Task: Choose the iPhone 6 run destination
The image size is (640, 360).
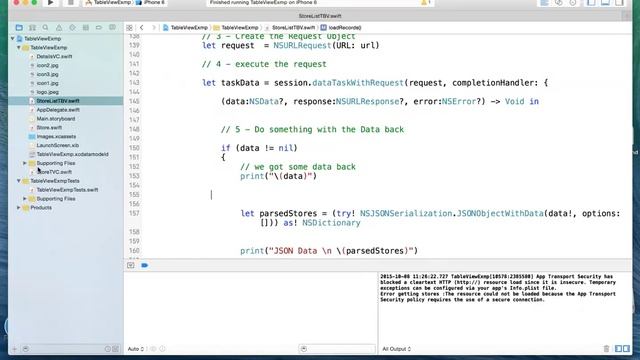Action: 150,2
